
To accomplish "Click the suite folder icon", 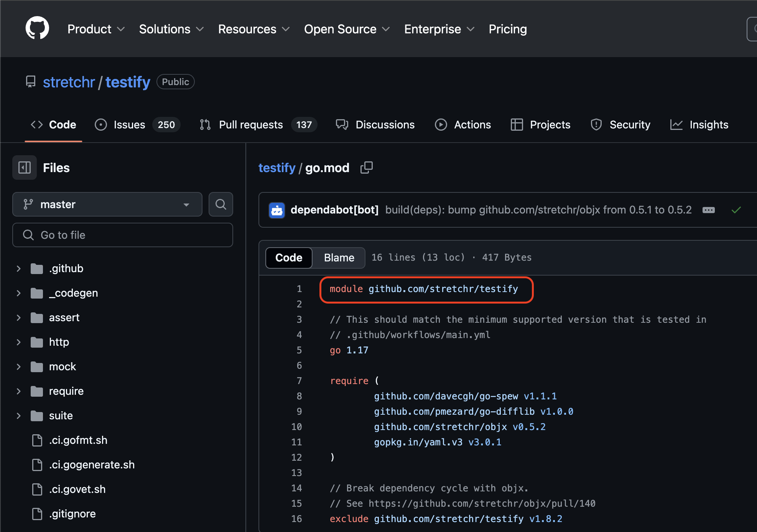I will 37,416.
